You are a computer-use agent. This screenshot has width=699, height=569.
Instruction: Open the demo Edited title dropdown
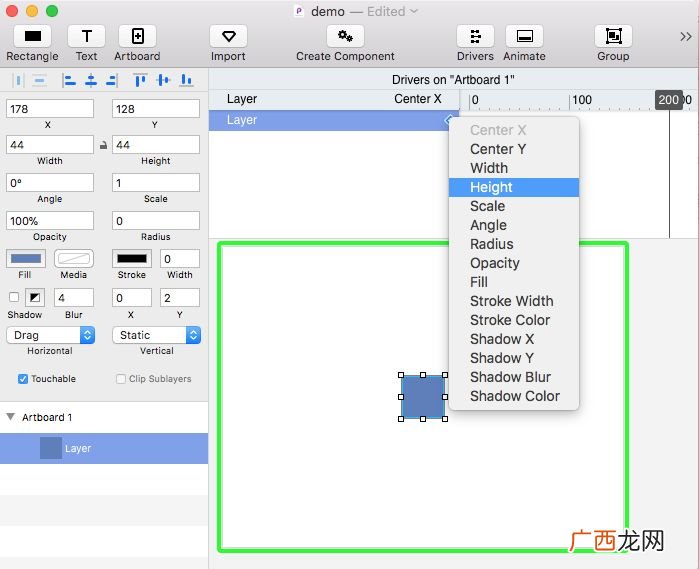point(414,11)
